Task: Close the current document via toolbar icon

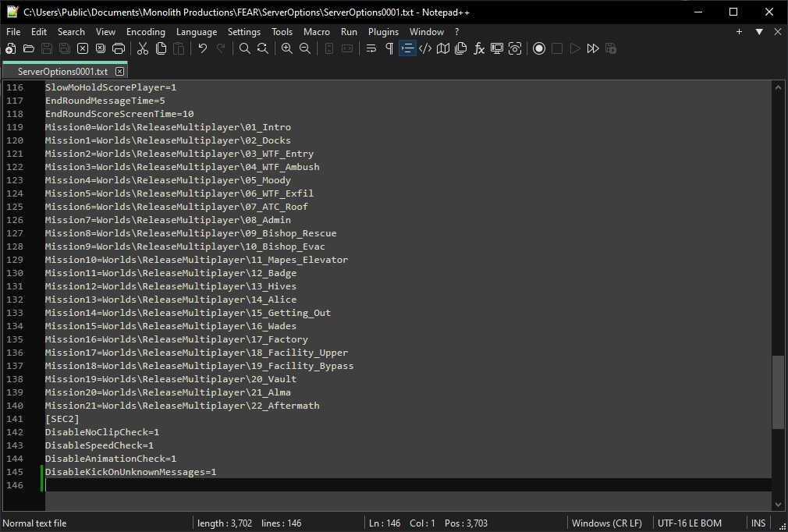Action: (83, 48)
